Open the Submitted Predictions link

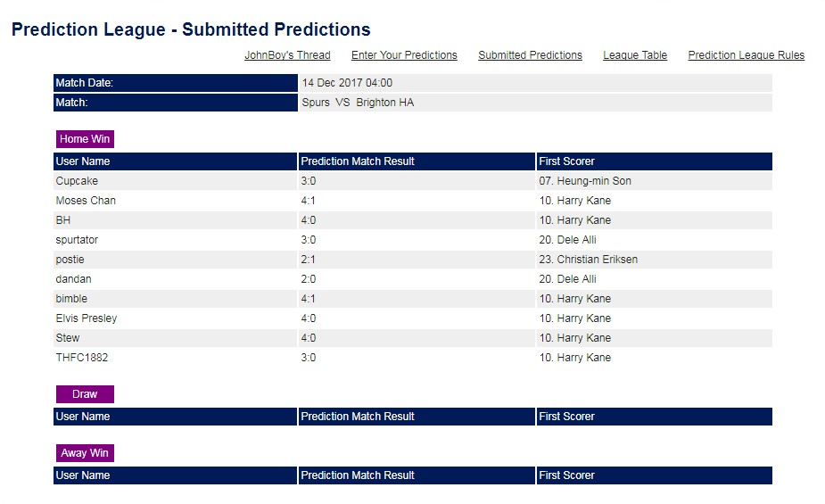click(x=530, y=55)
